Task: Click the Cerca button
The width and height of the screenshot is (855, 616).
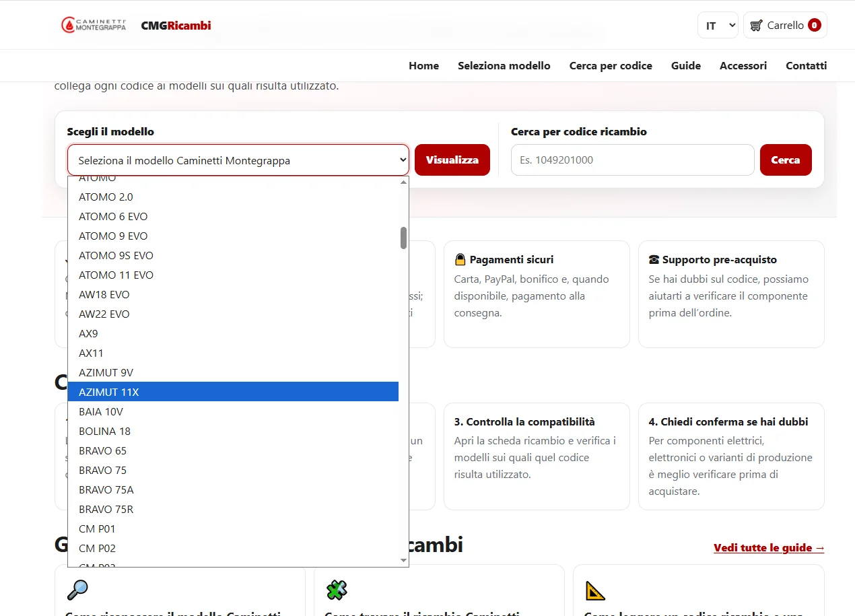Action: tap(786, 160)
